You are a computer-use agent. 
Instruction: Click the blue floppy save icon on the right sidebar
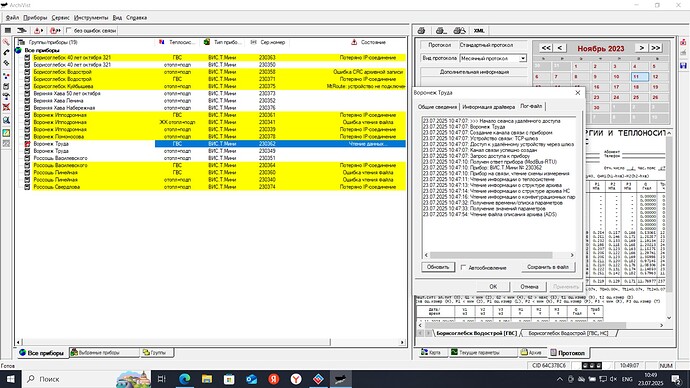[683, 66]
